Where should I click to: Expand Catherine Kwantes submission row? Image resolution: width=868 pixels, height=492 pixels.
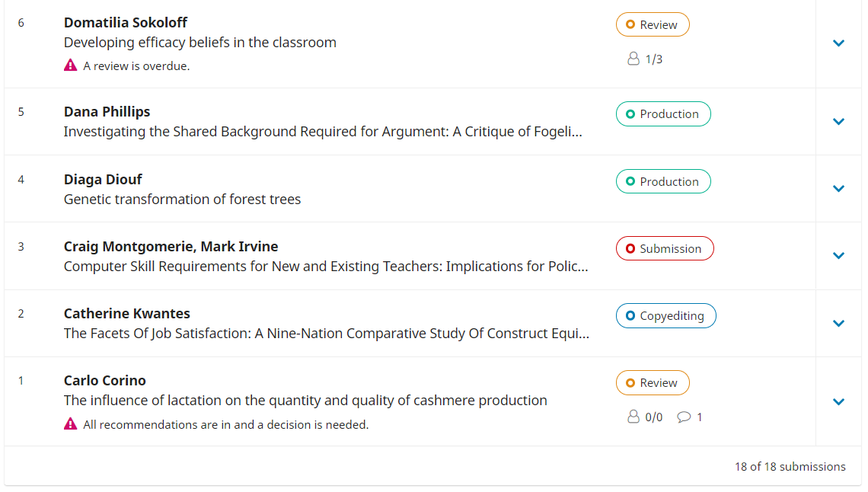(838, 323)
